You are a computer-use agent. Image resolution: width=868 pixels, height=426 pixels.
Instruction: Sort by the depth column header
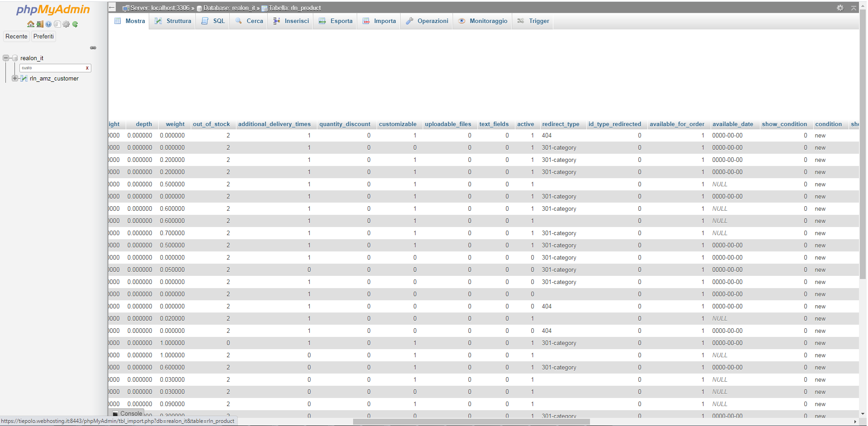144,124
